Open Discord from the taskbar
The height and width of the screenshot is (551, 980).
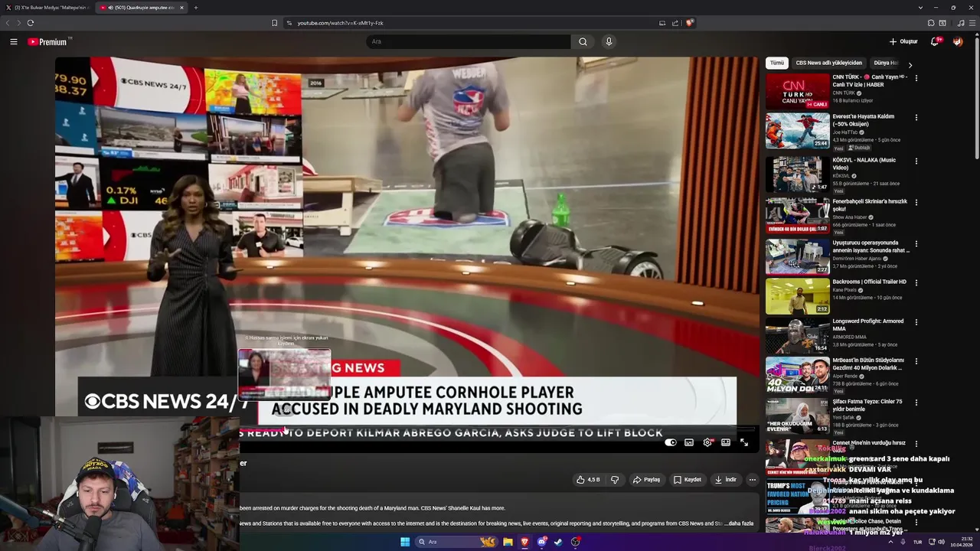tap(542, 542)
